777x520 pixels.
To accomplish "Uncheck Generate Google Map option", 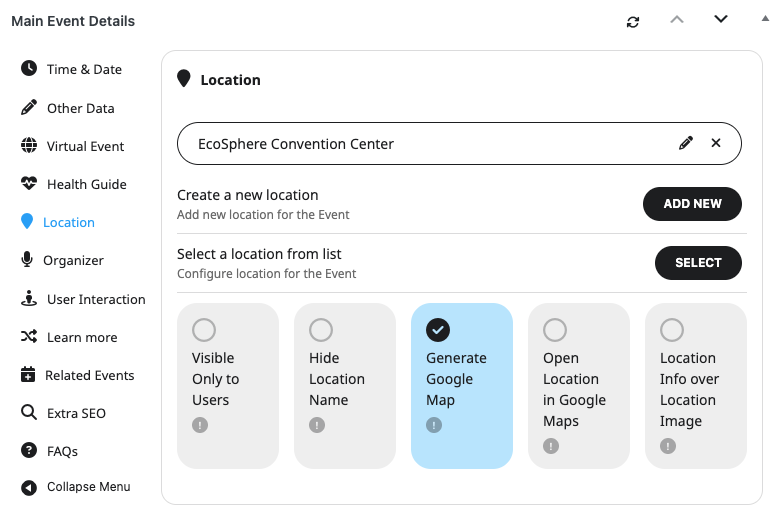I will (438, 330).
